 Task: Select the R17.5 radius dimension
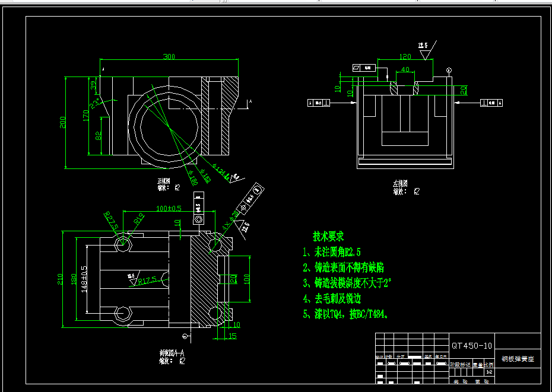147,281
